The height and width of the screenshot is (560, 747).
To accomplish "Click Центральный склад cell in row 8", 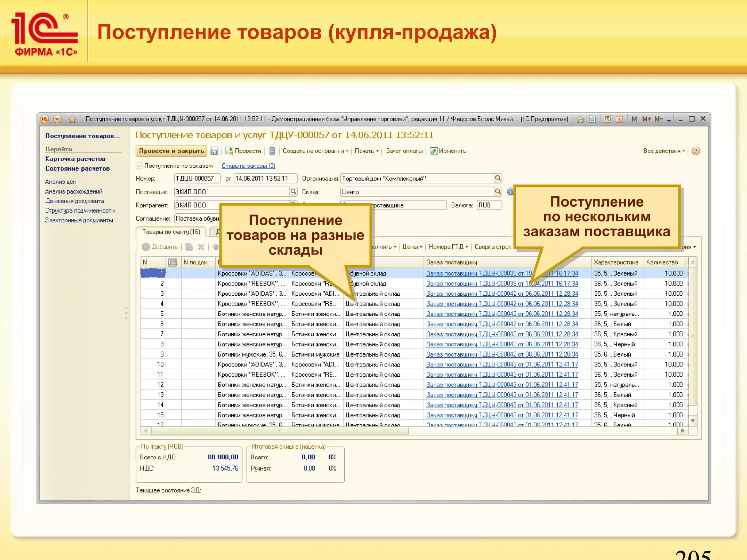I will (x=384, y=344).
